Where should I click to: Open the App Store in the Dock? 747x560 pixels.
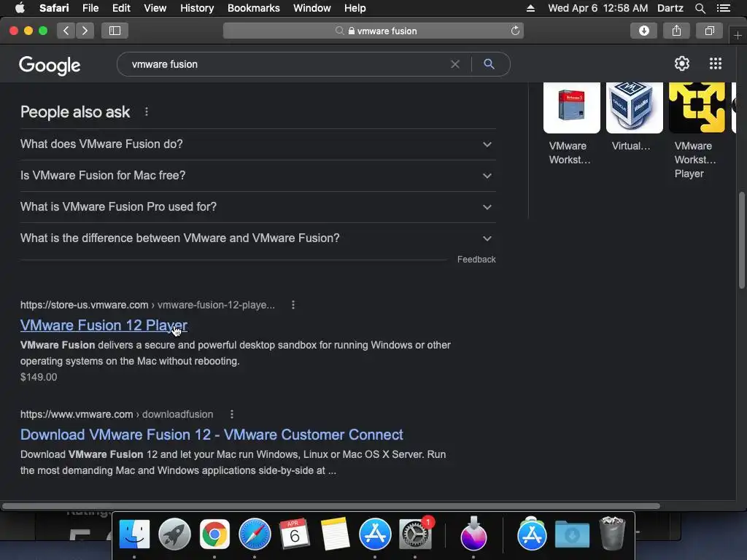(x=376, y=534)
